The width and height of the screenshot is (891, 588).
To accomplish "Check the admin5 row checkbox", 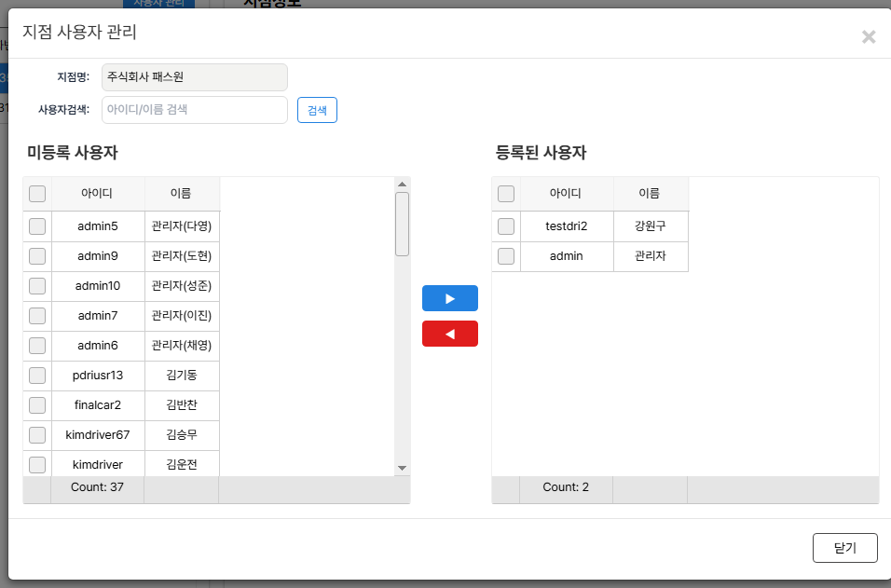I will 37,226.
